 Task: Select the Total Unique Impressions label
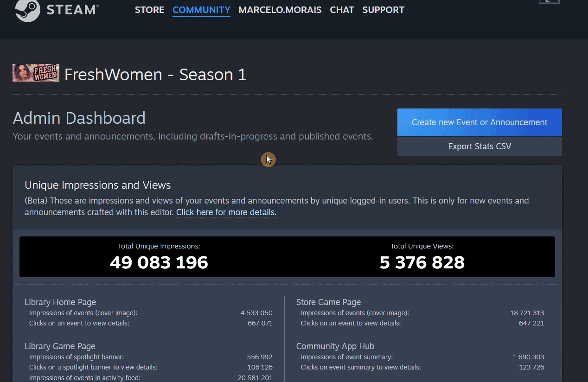(159, 247)
